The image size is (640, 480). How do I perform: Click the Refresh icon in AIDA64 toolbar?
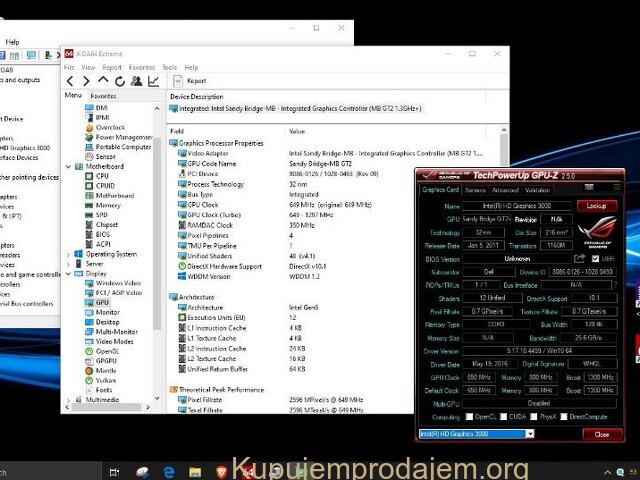click(120, 81)
